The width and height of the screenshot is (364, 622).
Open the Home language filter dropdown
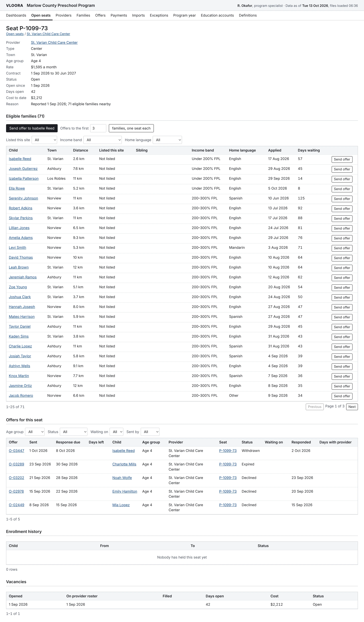167,140
